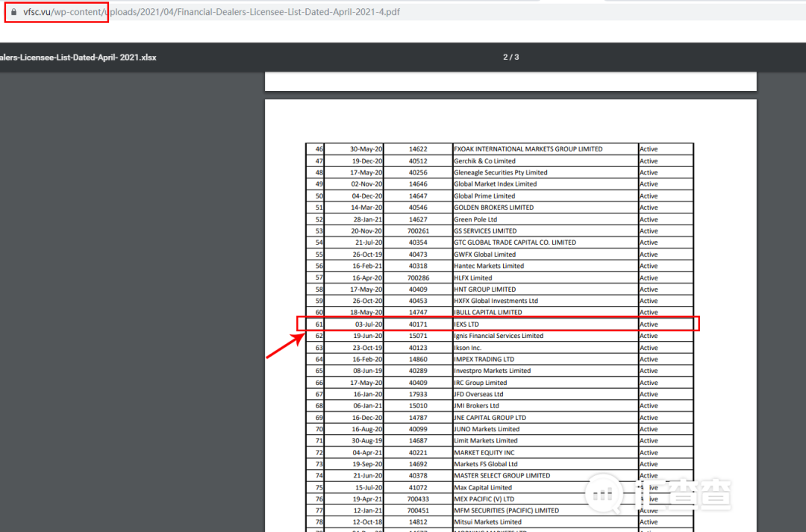Select Ikson Inc. cell
Image resolution: width=806 pixels, height=532 pixels.
pyautogui.click(x=546, y=348)
